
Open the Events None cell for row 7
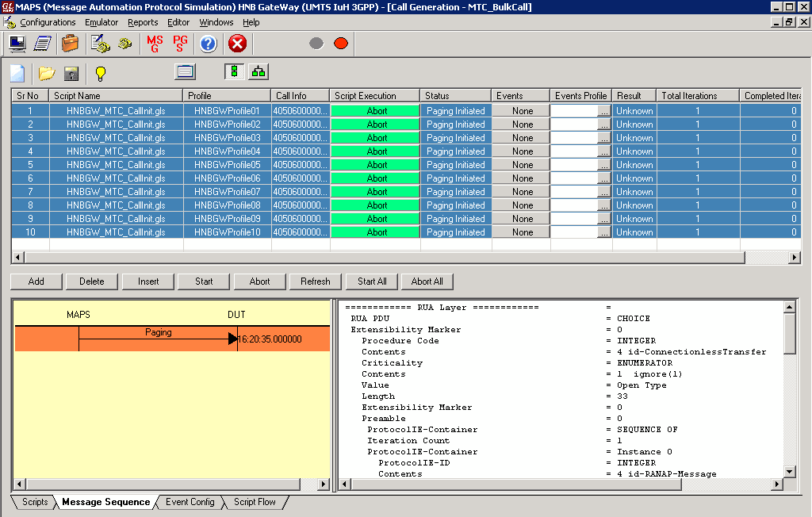pos(521,192)
